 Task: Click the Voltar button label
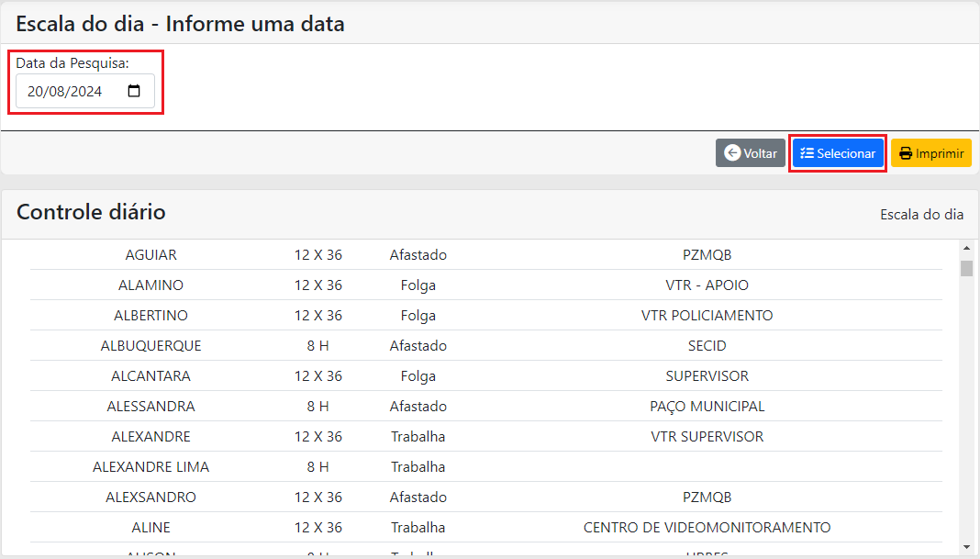point(760,153)
